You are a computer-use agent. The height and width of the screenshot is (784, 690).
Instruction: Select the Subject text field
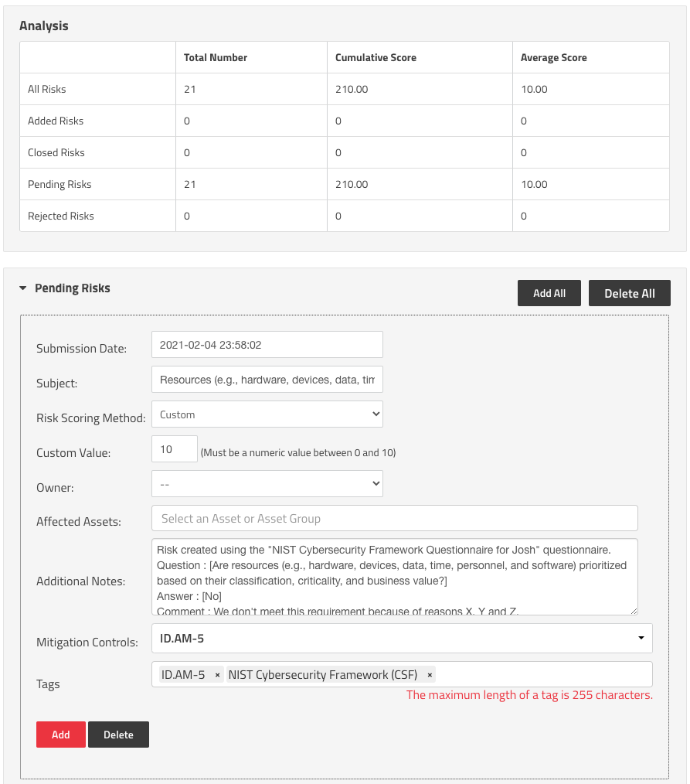click(267, 379)
